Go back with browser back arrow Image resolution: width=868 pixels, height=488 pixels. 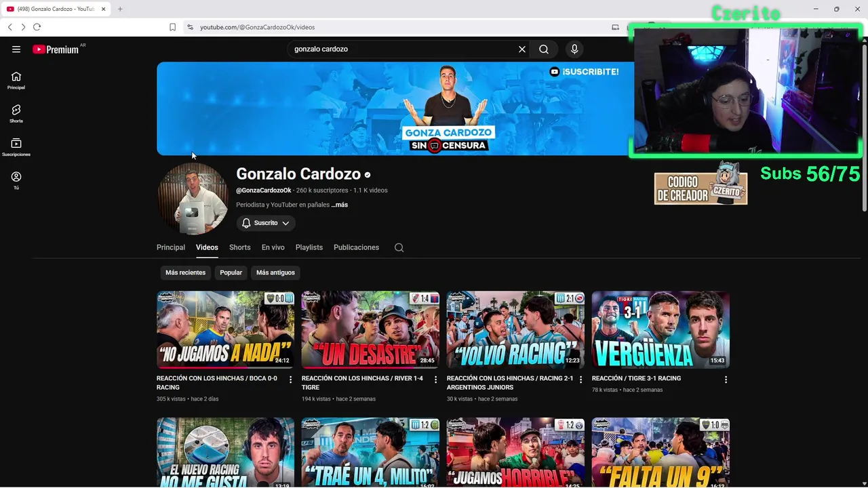pos(9,27)
